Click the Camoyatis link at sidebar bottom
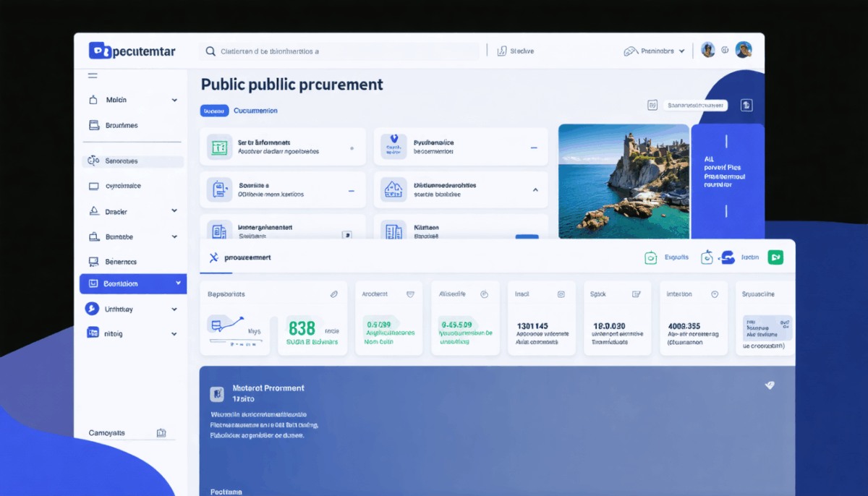 coord(107,433)
